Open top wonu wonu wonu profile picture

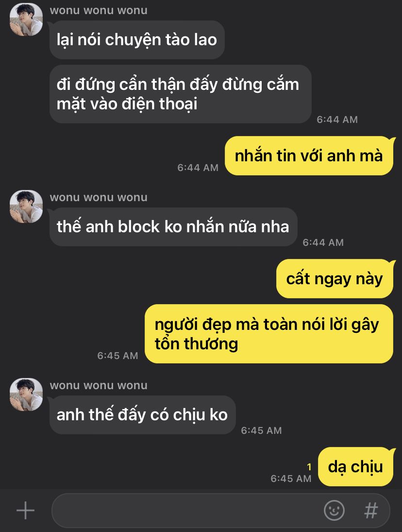(x=26, y=20)
